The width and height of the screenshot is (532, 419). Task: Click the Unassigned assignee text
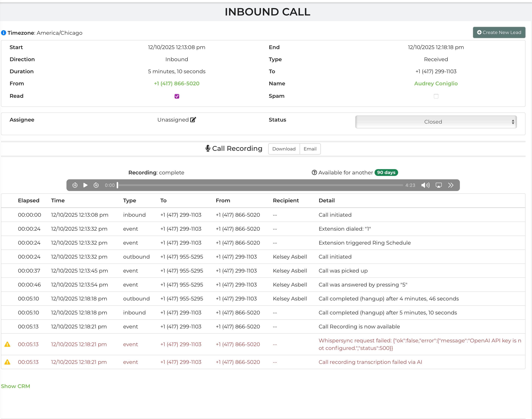pyautogui.click(x=173, y=120)
